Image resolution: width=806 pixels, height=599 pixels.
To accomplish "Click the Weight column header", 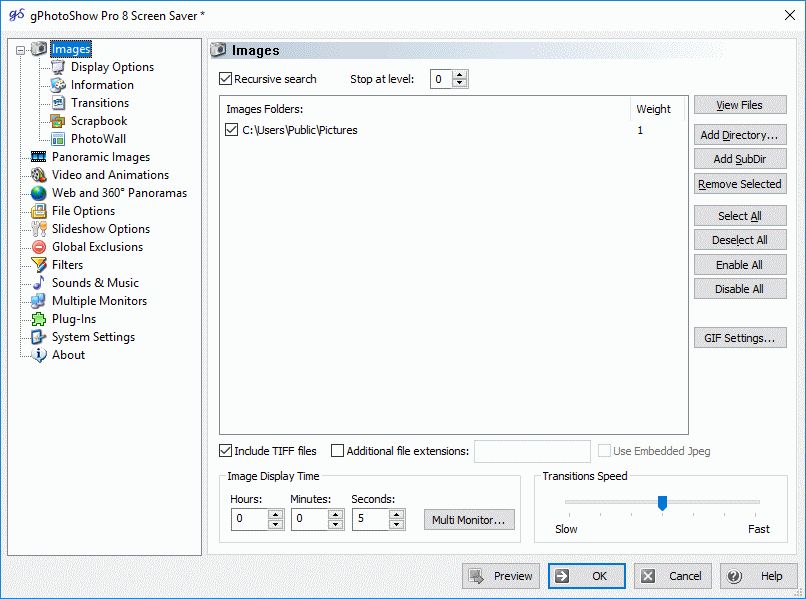I will (x=657, y=108).
